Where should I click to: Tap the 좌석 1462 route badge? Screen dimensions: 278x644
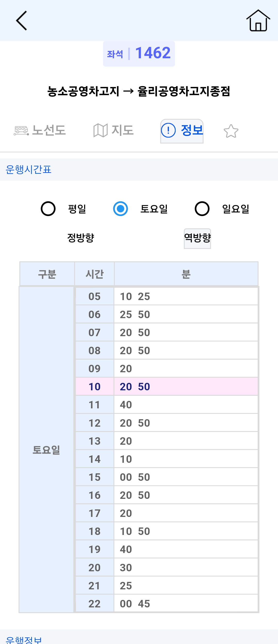coord(139,54)
